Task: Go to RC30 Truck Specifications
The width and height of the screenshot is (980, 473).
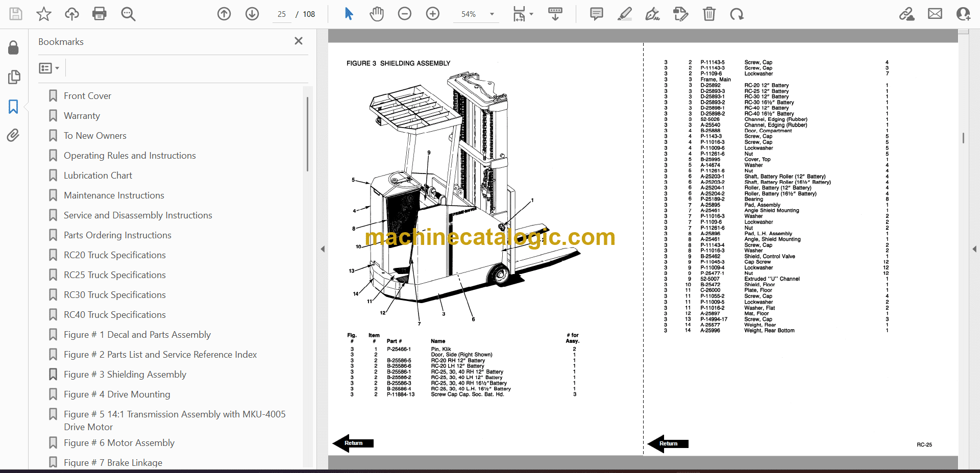Action: click(114, 295)
